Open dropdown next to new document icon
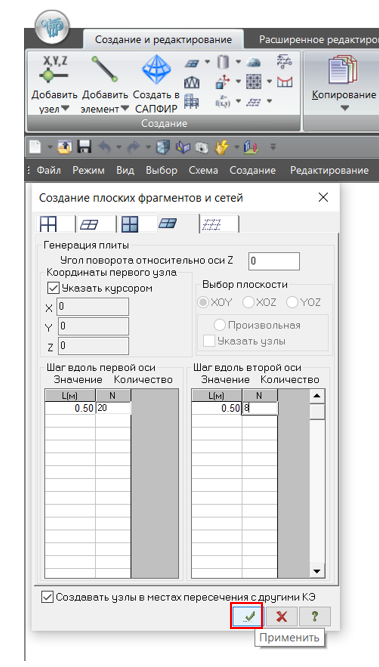 (50, 148)
